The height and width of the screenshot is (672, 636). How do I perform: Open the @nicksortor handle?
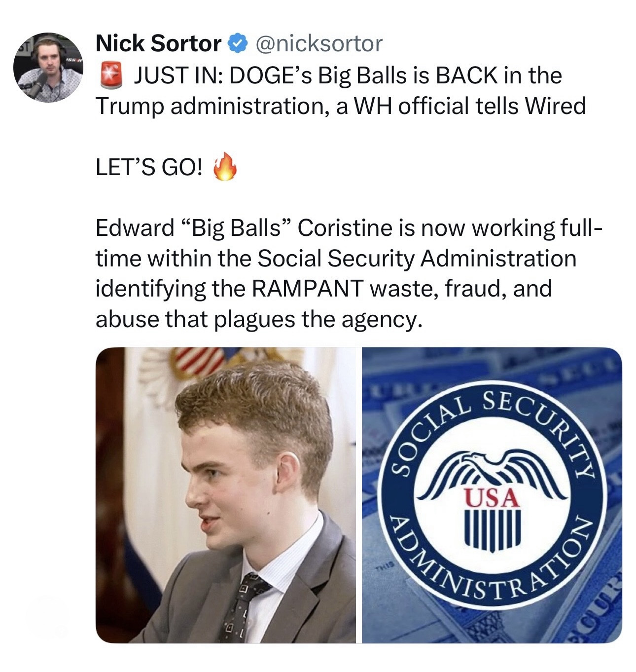tap(318, 44)
